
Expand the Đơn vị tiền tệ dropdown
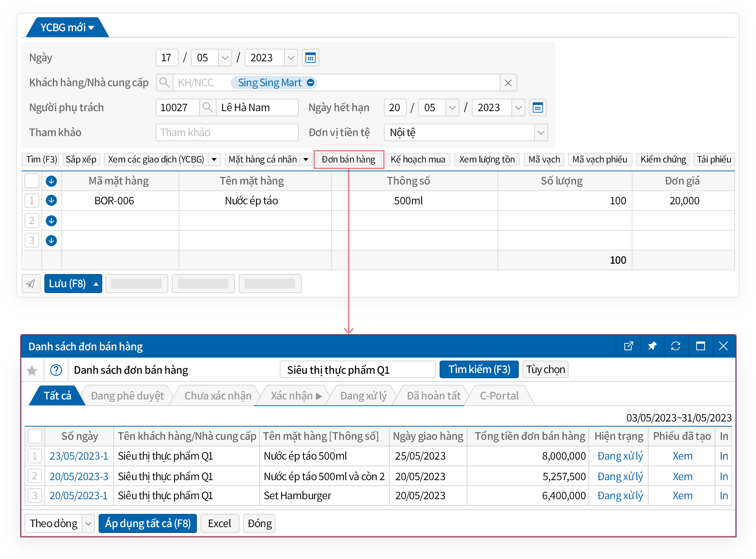[x=541, y=132]
